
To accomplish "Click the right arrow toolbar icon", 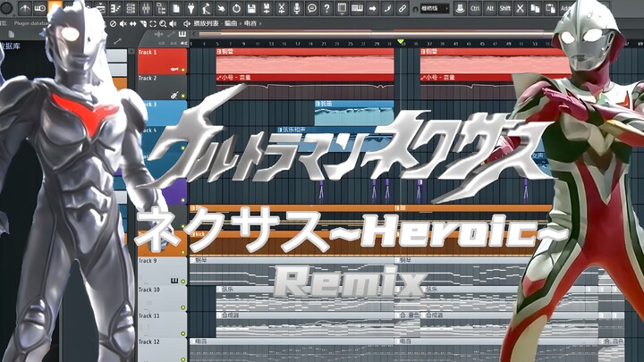I will 372,8.
